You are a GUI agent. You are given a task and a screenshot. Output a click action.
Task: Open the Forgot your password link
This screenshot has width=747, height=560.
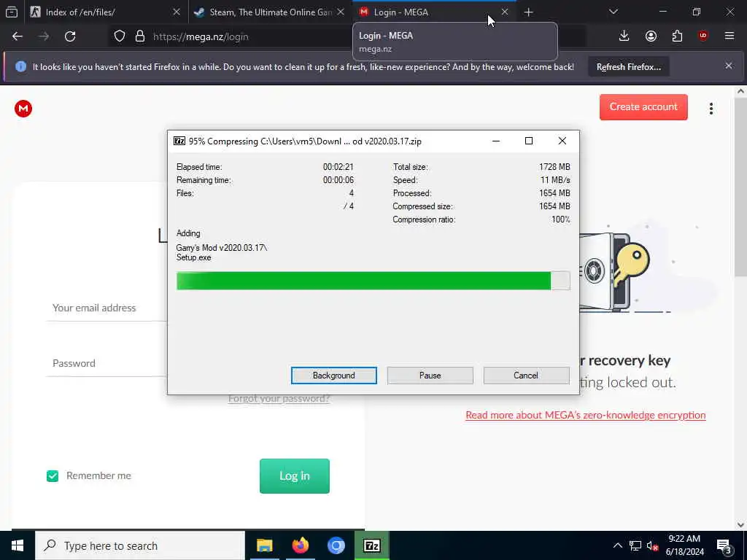tap(279, 399)
